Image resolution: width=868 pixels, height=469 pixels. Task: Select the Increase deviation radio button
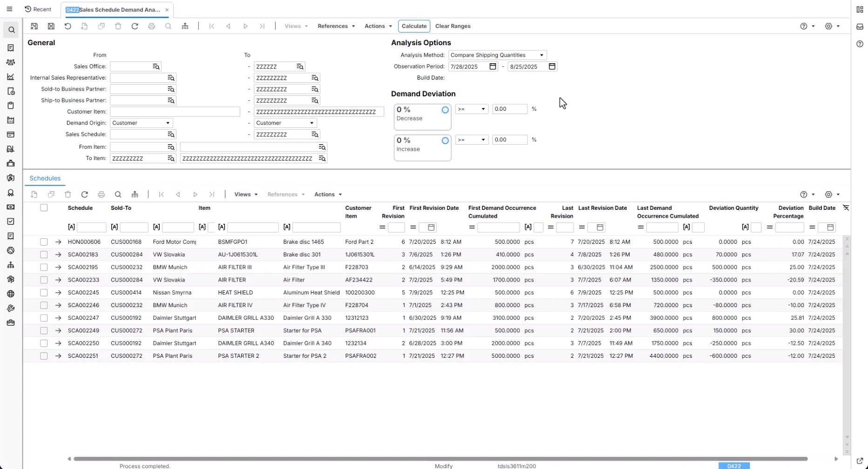[445, 141]
